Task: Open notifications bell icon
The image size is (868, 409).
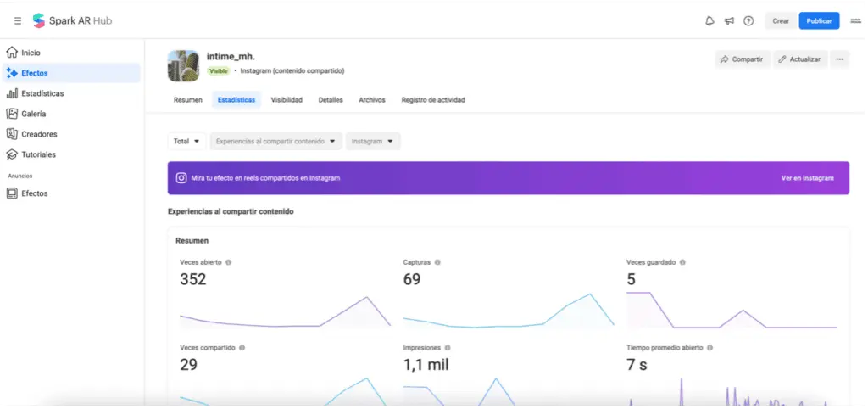Action: pos(709,21)
